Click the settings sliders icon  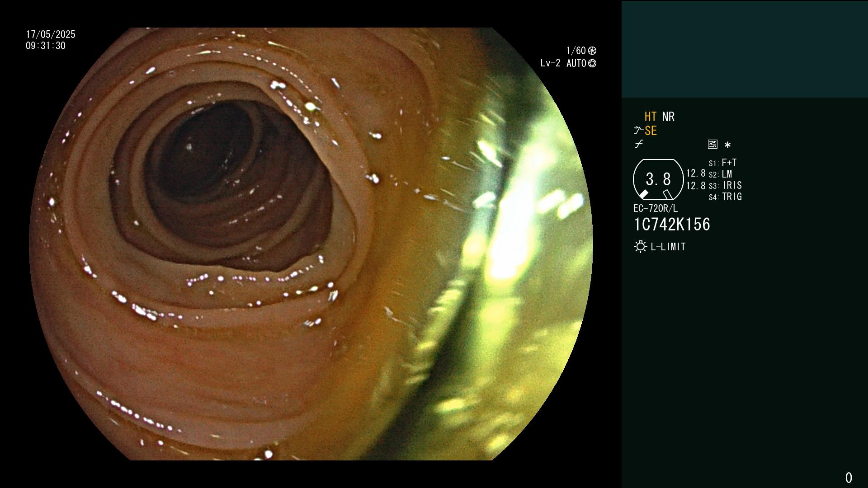[712, 144]
